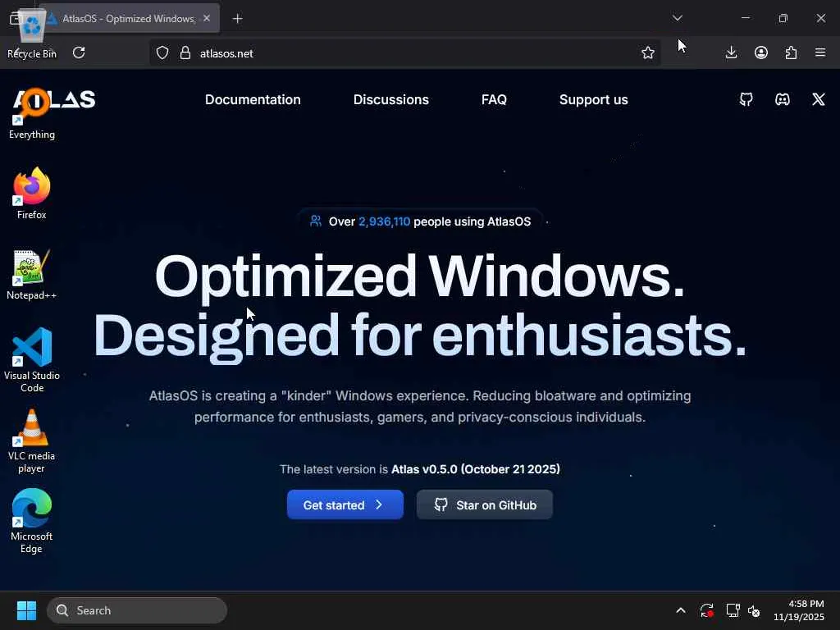840x630 pixels.
Task: Open a new browser tab
Action: [237, 19]
